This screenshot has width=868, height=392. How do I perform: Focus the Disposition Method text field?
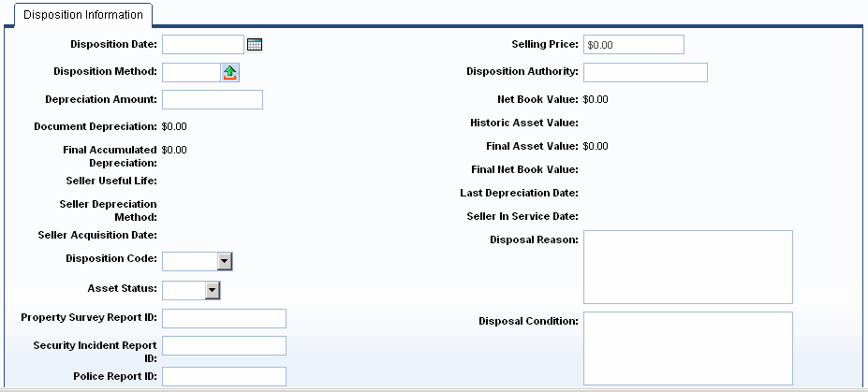pos(192,72)
